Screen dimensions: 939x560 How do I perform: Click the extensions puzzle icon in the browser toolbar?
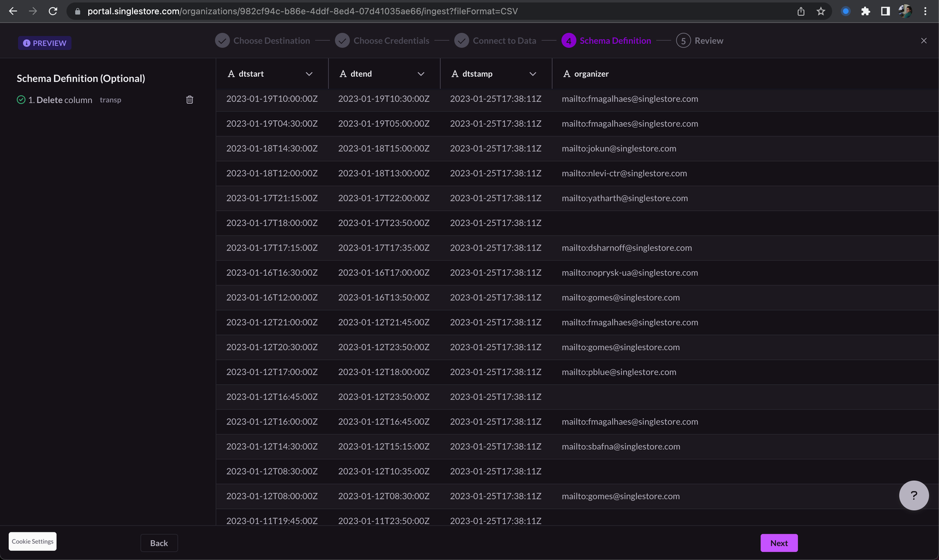coord(866,11)
